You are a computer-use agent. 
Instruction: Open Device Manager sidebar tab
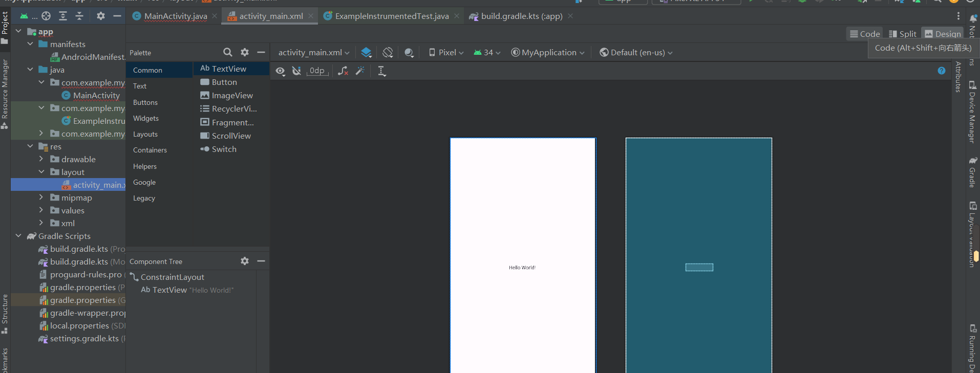[972, 112]
